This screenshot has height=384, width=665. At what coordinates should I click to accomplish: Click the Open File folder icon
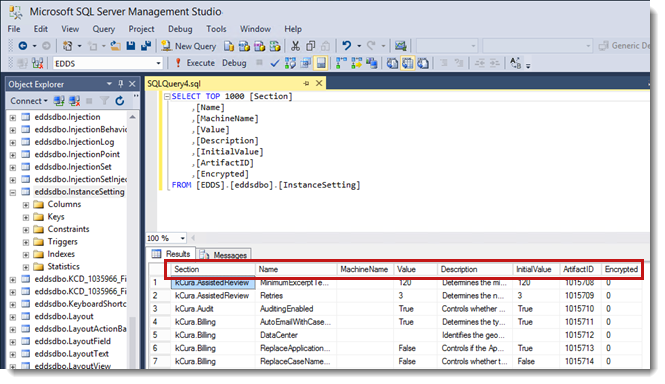pos(115,46)
